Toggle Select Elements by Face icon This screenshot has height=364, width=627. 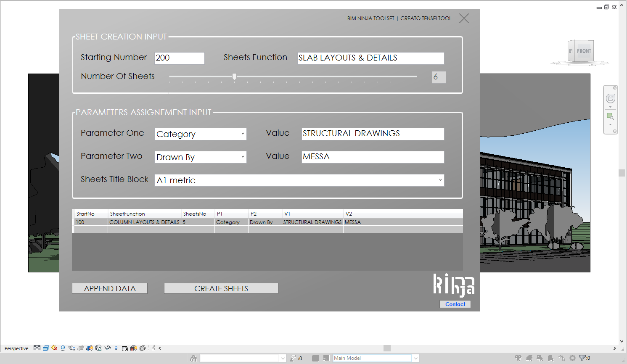coord(551,358)
